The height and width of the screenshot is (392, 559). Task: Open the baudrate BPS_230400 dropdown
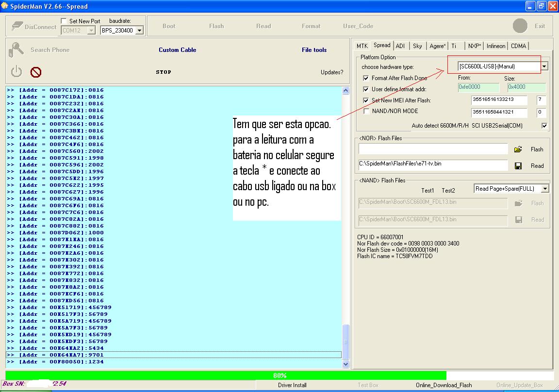tap(140, 31)
